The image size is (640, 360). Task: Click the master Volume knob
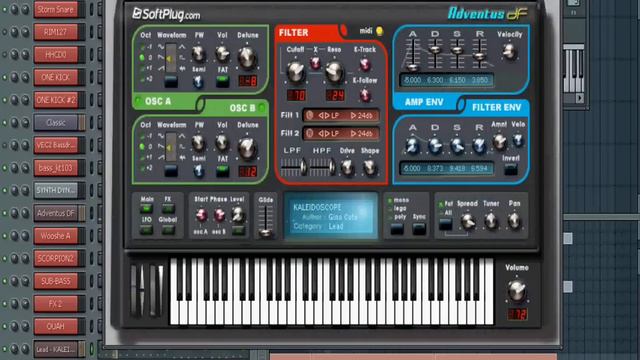517,291
